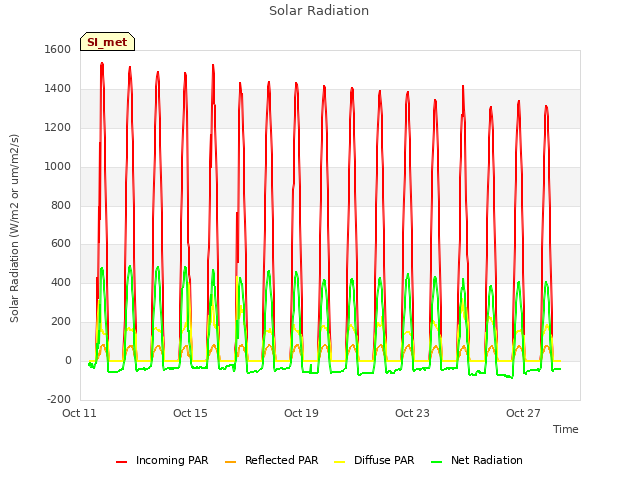The height and width of the screenshot is (480, 640).
Task: Click the -200 y-axis tick label
Action: click(x=59, y=399)
